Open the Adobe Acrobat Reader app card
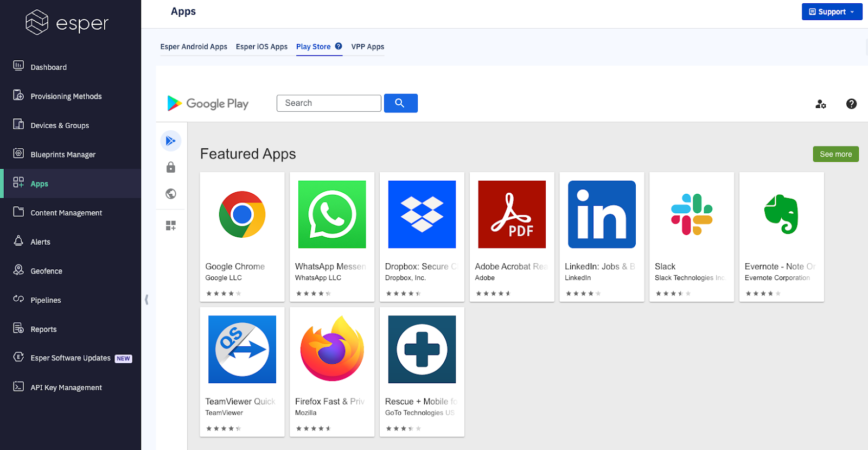Viewport: 868px width, 450px height. point(512,237)
